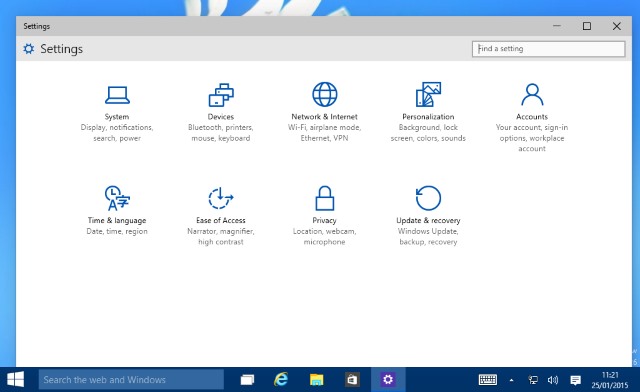Screen dimensions: 640x392
Task: Click the Network & Internet label
Action: tap(324, 117)
